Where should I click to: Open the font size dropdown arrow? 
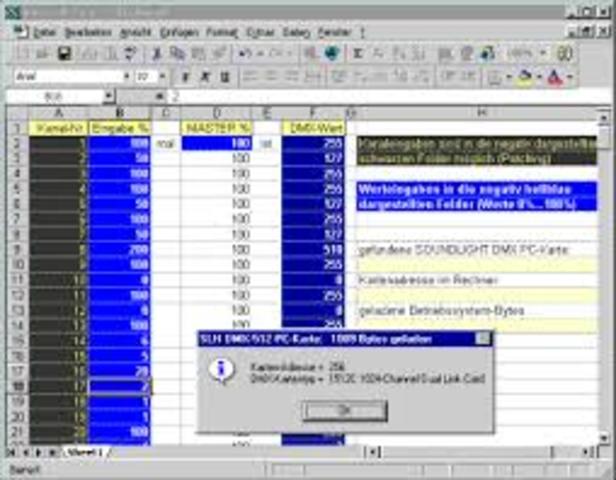(162, 77)
